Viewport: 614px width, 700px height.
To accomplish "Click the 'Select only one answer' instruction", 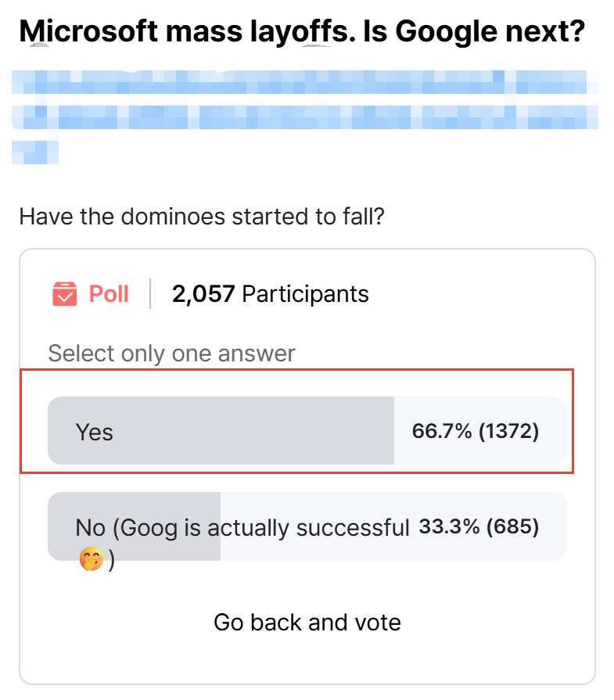I will click(x=172, y=354).
